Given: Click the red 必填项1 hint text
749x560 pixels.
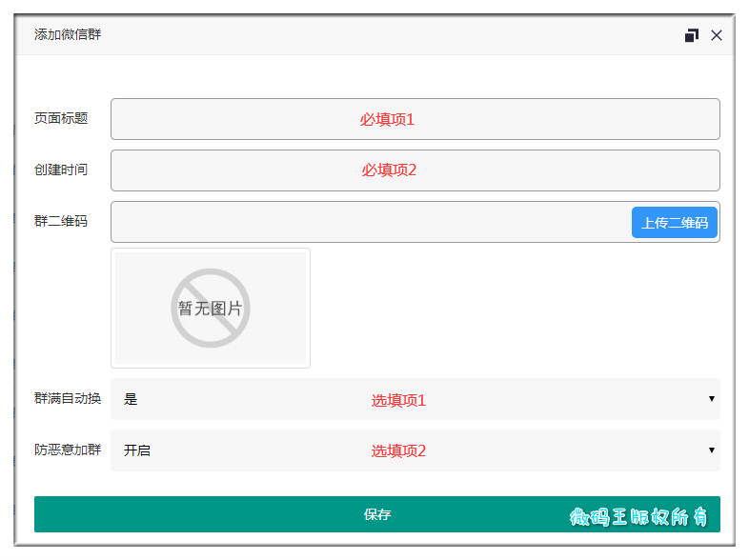Looking at the screenshot, I should (x=387, y=119).
